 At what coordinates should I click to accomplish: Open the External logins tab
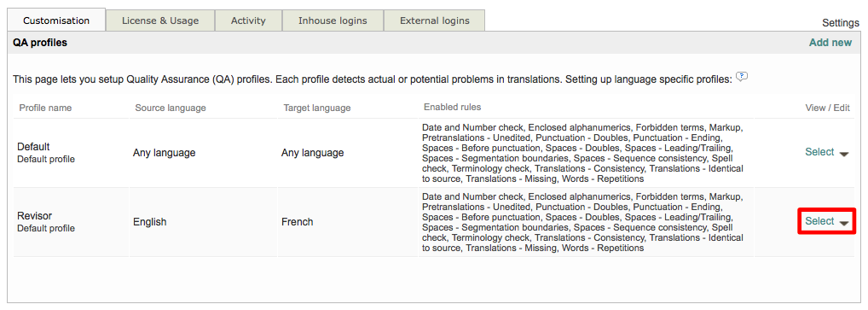tap(435, 20)
